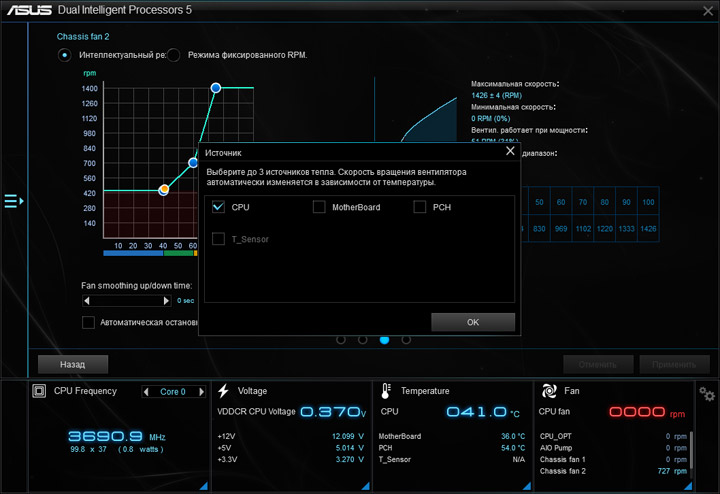Image resolution: width=720 pixels, height=494 pixels.
Task: Click the Отменить button
Action: (598, 365)
